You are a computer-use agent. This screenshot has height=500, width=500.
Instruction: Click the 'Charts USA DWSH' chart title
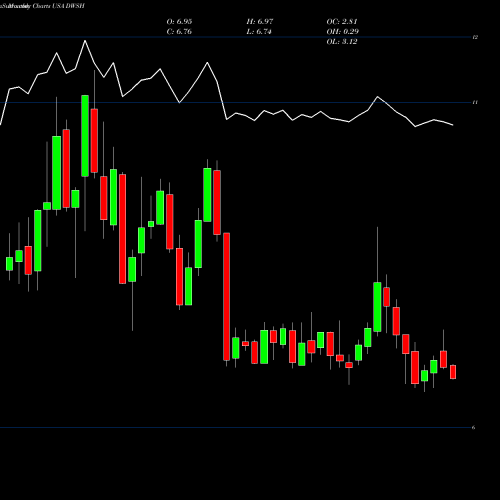(59, 6)
